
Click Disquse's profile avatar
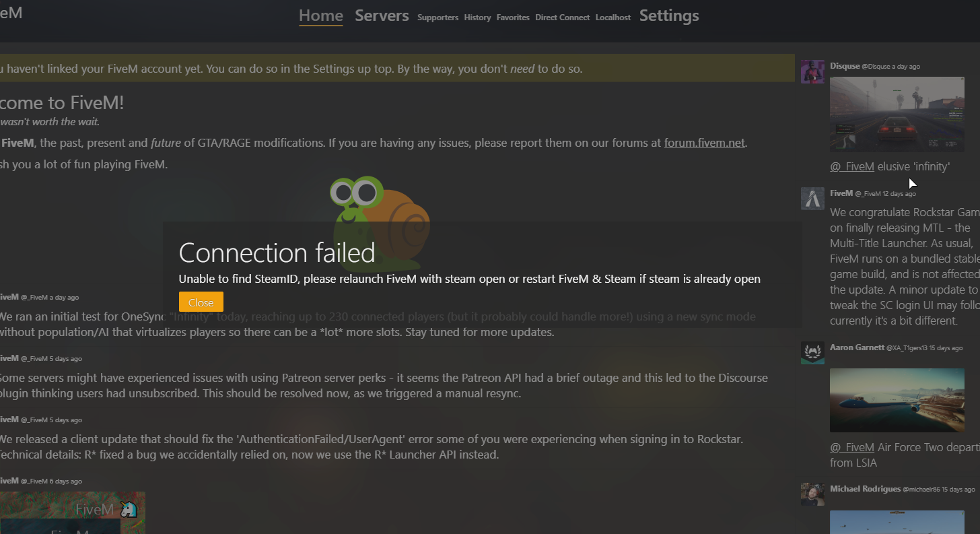click(x=812, y=71)
